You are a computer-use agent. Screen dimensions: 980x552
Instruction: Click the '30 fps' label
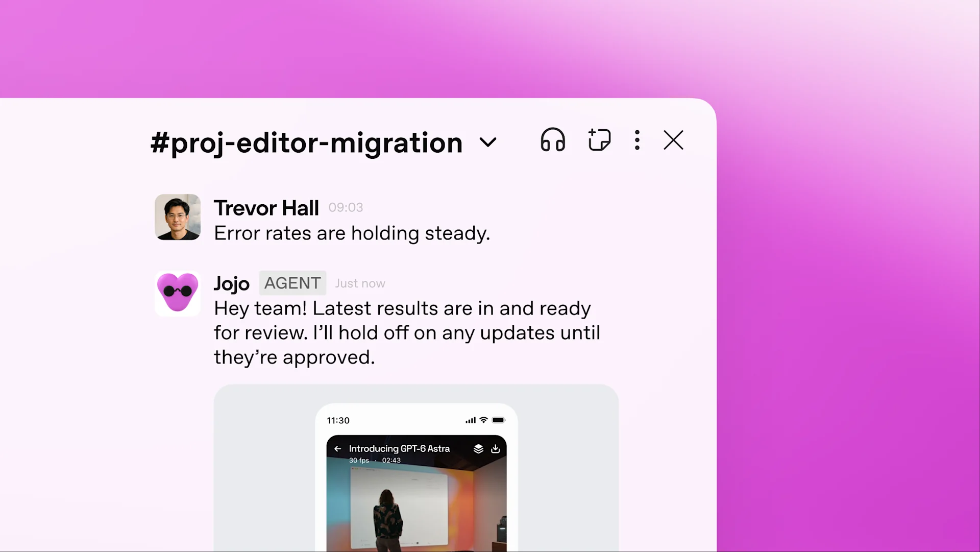pyautogui.click(x=359, y=461)
